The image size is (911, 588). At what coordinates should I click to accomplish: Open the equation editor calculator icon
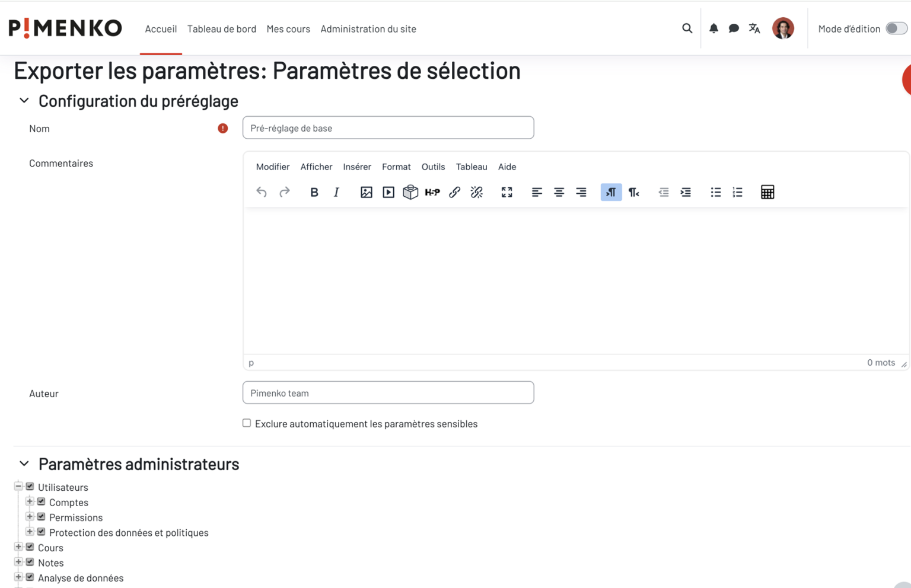pyautogui.click(x=767, y=192)
